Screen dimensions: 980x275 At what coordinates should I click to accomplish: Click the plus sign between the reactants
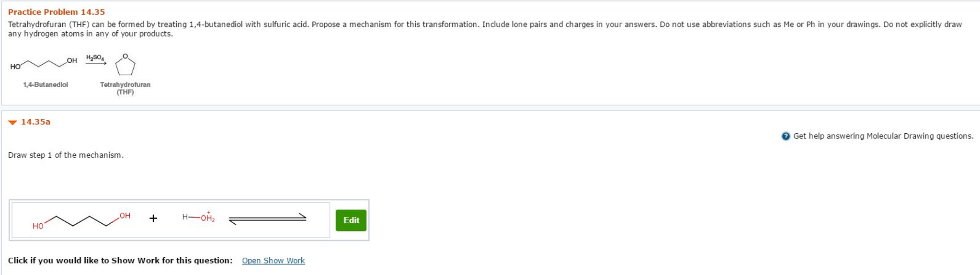(153, 218)
